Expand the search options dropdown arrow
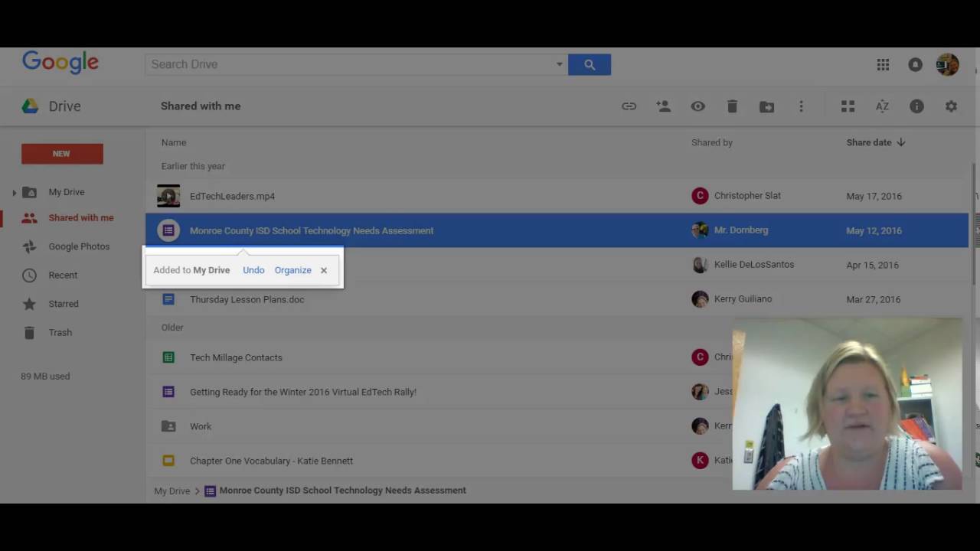Image resolution: width=980 pixels, height=551 pixels. 560,64
